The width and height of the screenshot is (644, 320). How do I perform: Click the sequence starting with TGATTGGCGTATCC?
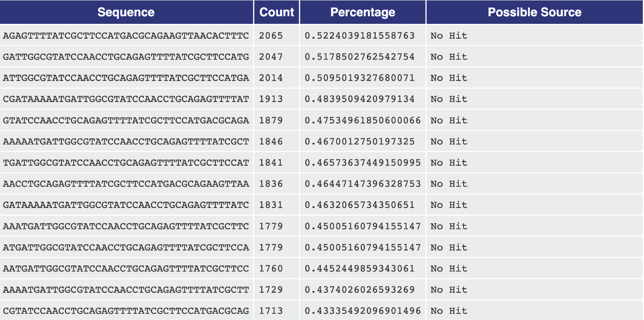(126, 163)
